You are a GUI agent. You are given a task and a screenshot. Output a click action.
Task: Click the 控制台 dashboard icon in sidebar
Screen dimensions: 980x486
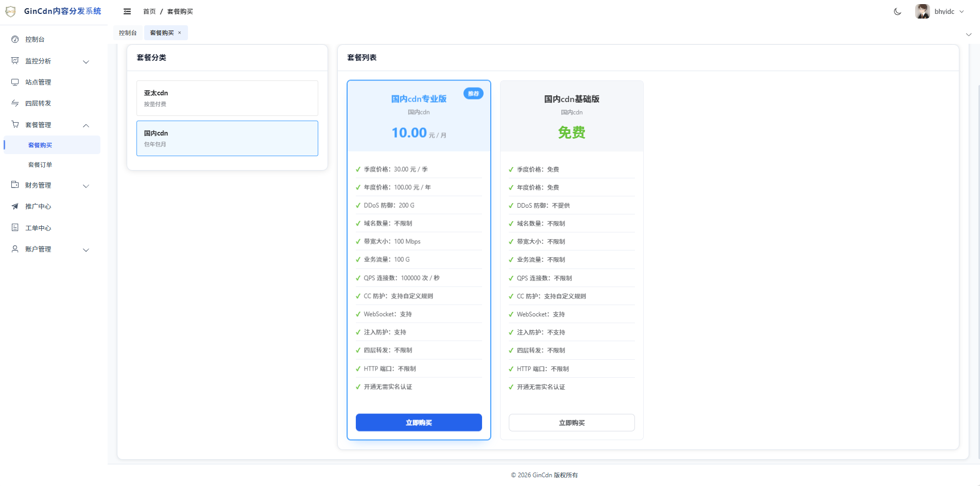tap(15, 39)
